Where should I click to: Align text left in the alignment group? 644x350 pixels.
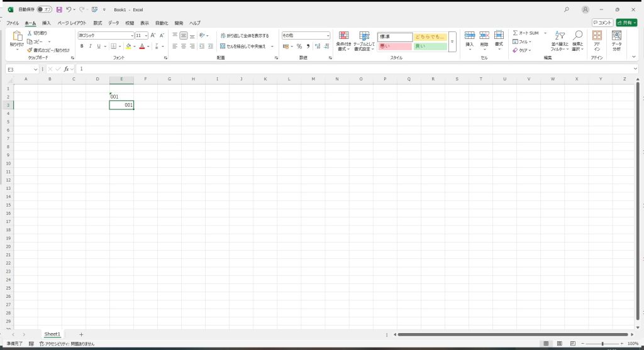tap(175, 46)
